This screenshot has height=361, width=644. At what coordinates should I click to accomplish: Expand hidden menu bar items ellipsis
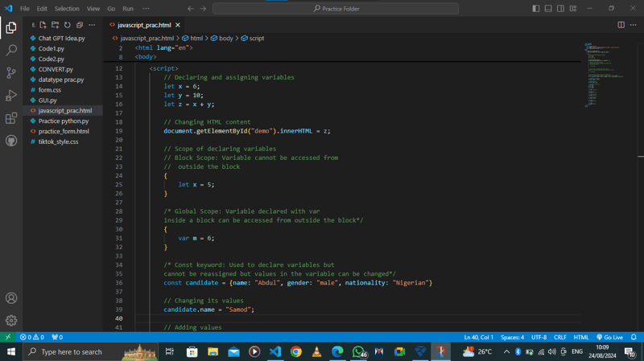pyautogui.click(x=147, y=9)
